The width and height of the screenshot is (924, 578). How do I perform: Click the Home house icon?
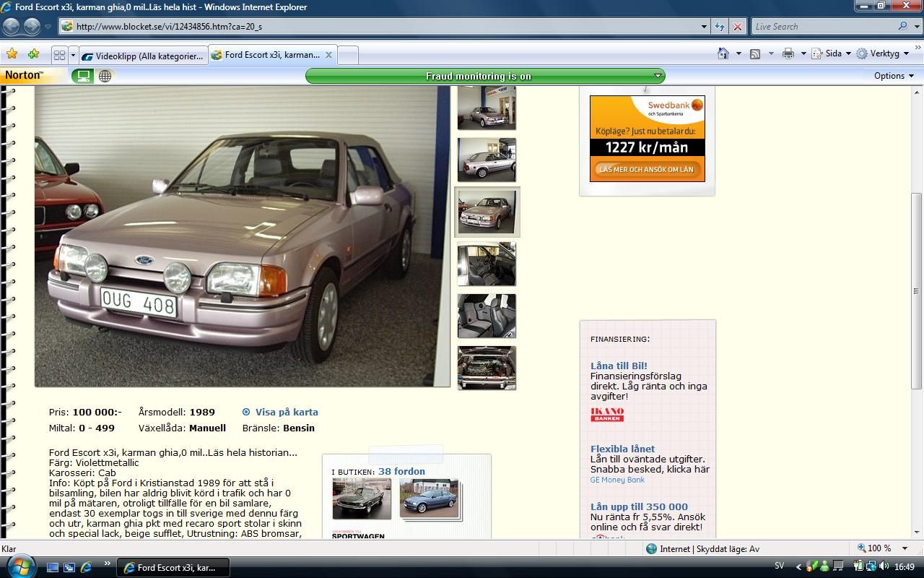pyautogui.click(x=723, y=53)
